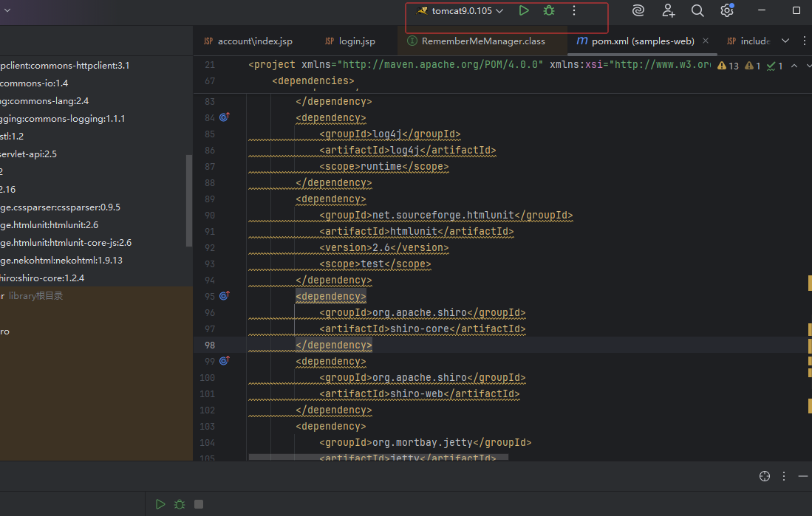This screenshot has width=812, height=516.
Task: Switch to the login.jsp tab
Action: pyautogui.click(x=356, y=41)
